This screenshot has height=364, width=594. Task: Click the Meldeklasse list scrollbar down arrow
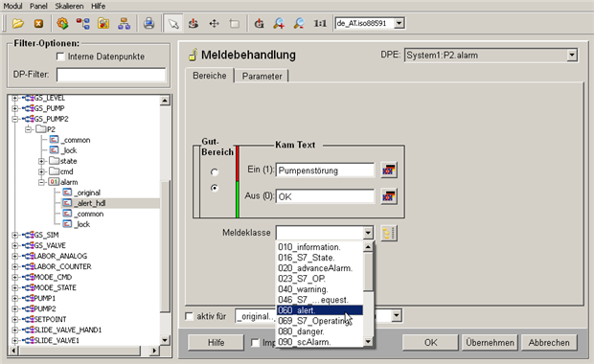368,342
